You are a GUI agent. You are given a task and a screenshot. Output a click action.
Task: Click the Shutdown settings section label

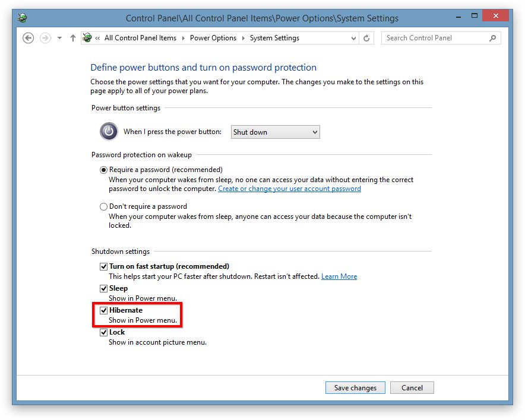[x=121, y=252]
